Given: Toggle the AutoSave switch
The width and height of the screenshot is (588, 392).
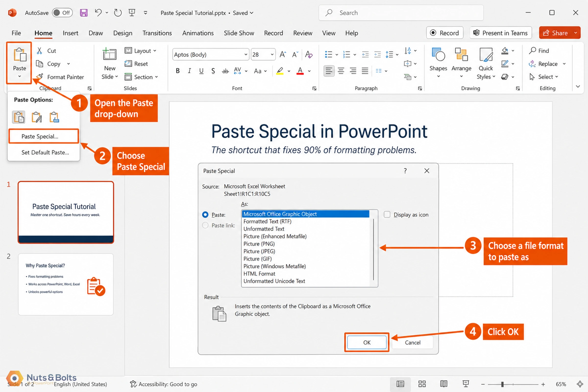Looking at the screenshot, I should tap(62, 13).
